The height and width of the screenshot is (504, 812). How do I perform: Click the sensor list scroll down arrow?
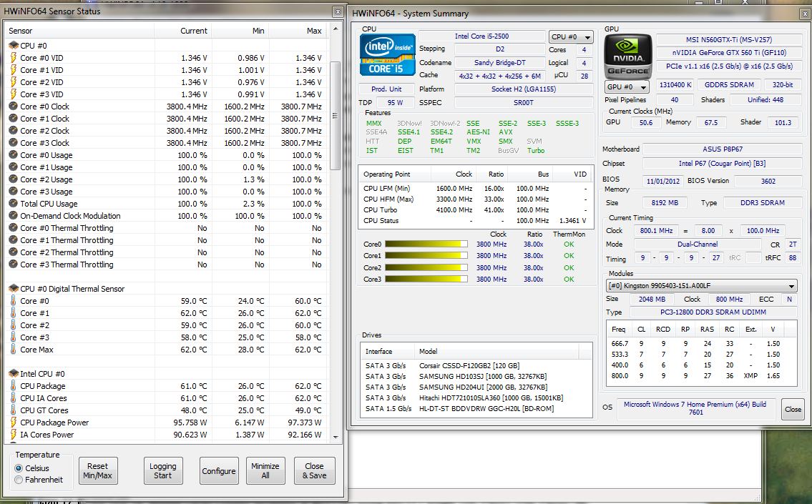335,438
